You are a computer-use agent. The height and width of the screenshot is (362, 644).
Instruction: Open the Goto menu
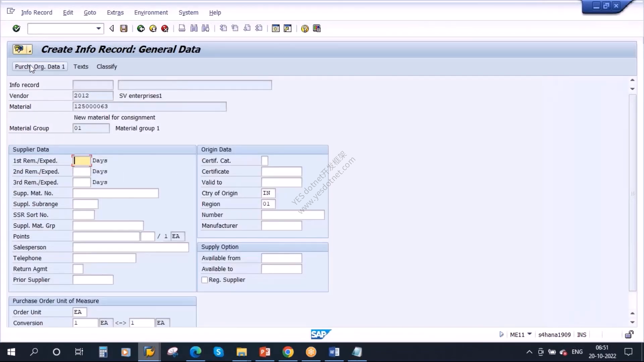coord(90,12)
